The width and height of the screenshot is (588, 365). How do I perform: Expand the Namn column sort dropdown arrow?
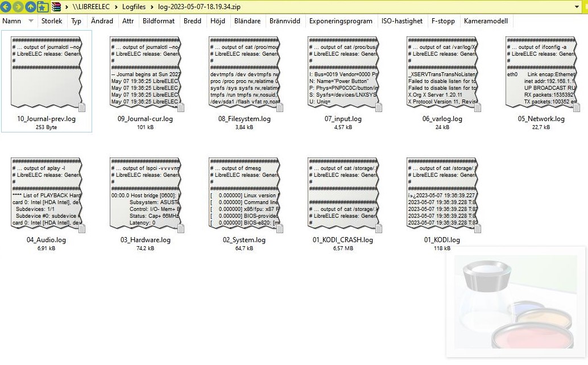[30, 21]
